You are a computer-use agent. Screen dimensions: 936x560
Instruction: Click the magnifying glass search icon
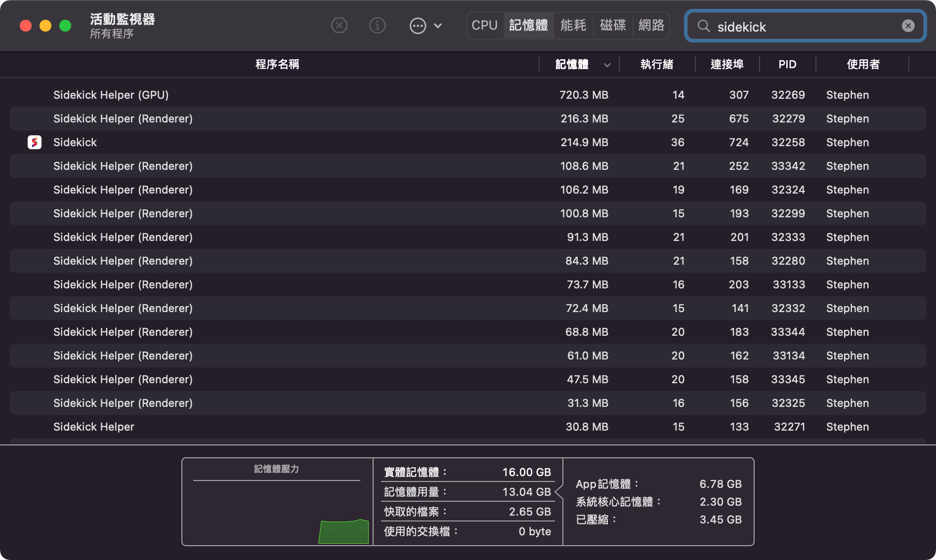[x=704, y=26]
